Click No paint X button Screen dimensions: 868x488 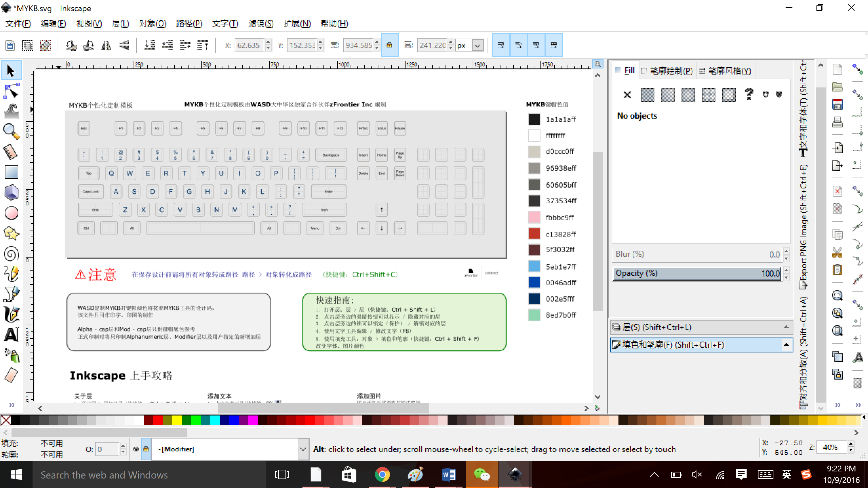(x=627, y=95)
